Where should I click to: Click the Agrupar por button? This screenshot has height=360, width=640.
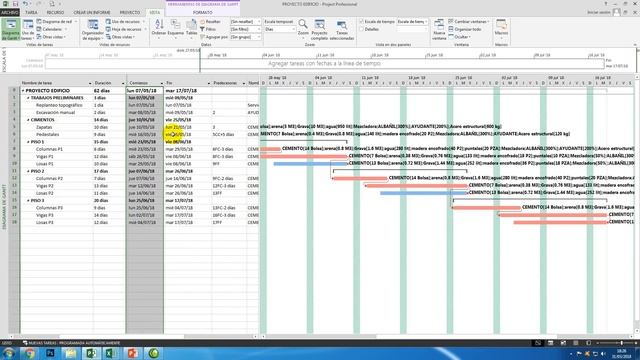point(214,37)
